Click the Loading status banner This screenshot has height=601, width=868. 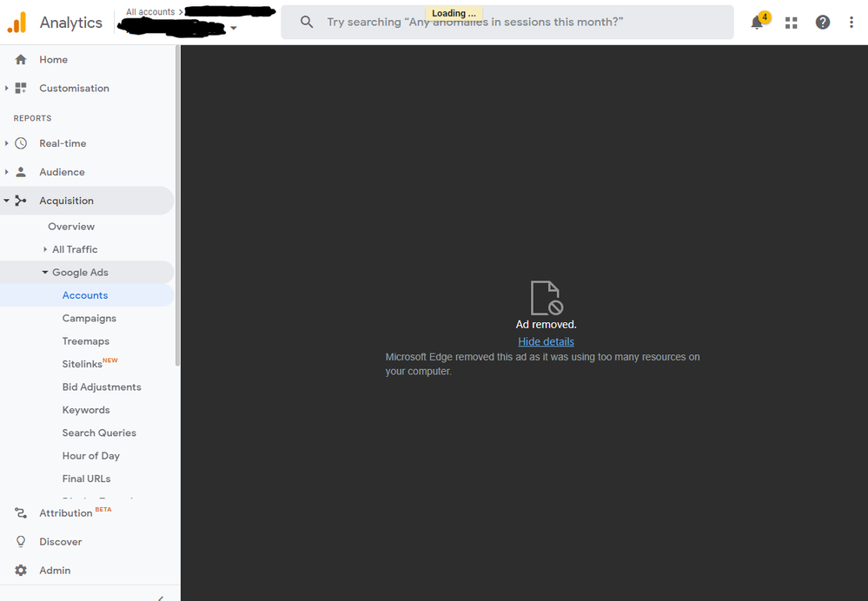click(x=454, y=13)
